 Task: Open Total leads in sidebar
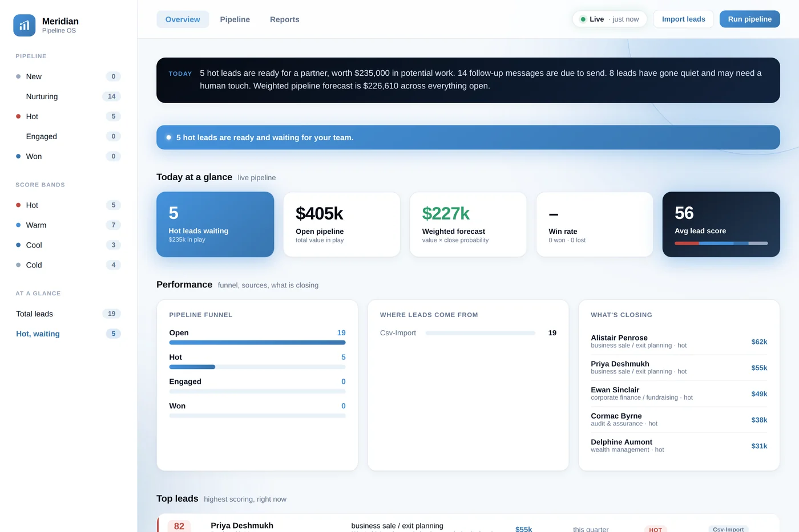pos(68,314)
